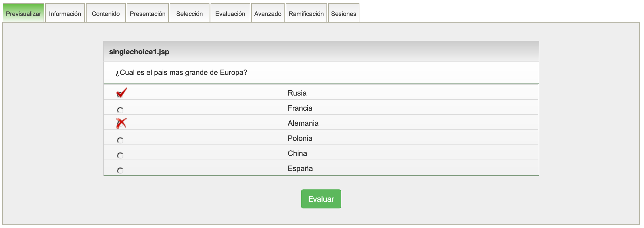This screenshot has height=228, width=644.
Task: Go to the Contenido tab
Action: point(106,14)
